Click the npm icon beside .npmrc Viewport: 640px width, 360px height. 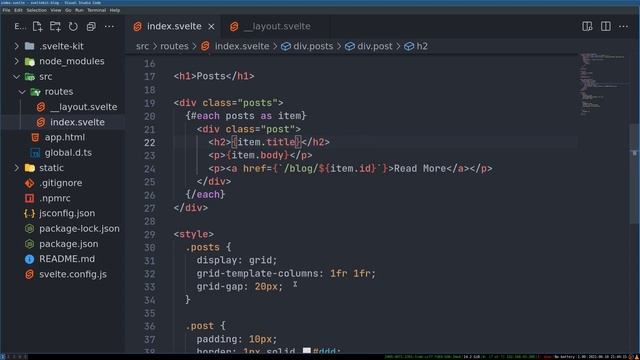[29, 198]
